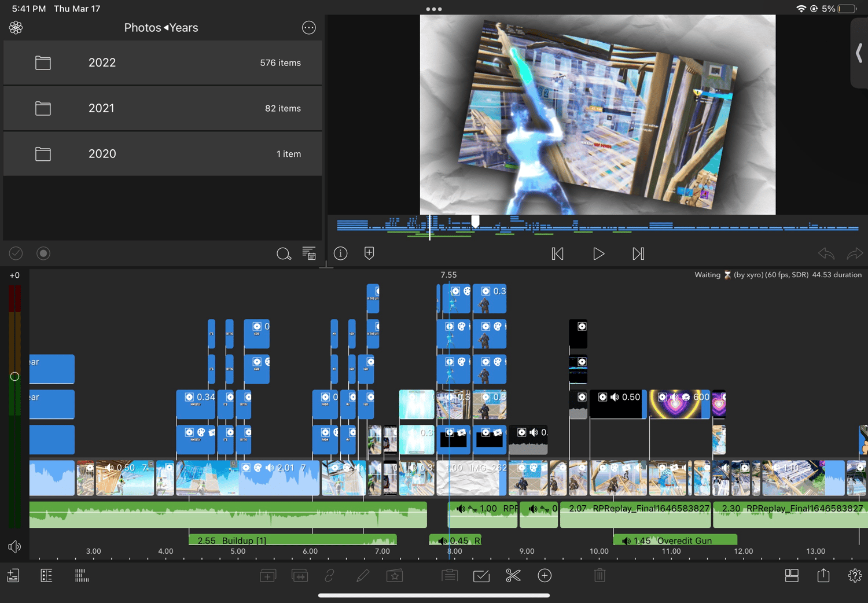Open the 2020 folder
Image resolution: width=868 pixels, height=603 pixels.
click(163, 154)
